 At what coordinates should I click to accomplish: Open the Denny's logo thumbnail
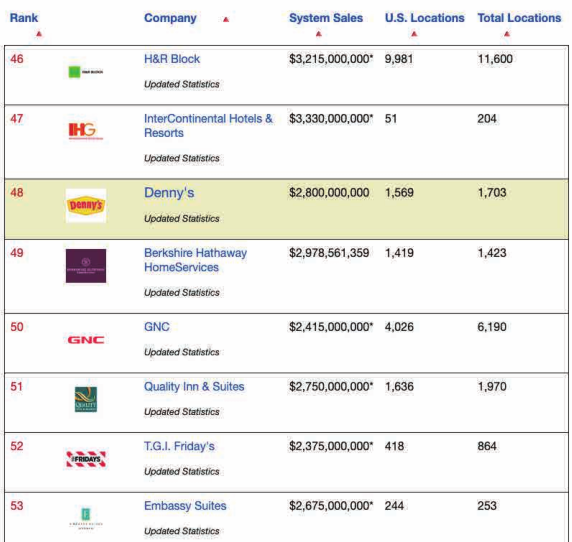coord(86,205)
